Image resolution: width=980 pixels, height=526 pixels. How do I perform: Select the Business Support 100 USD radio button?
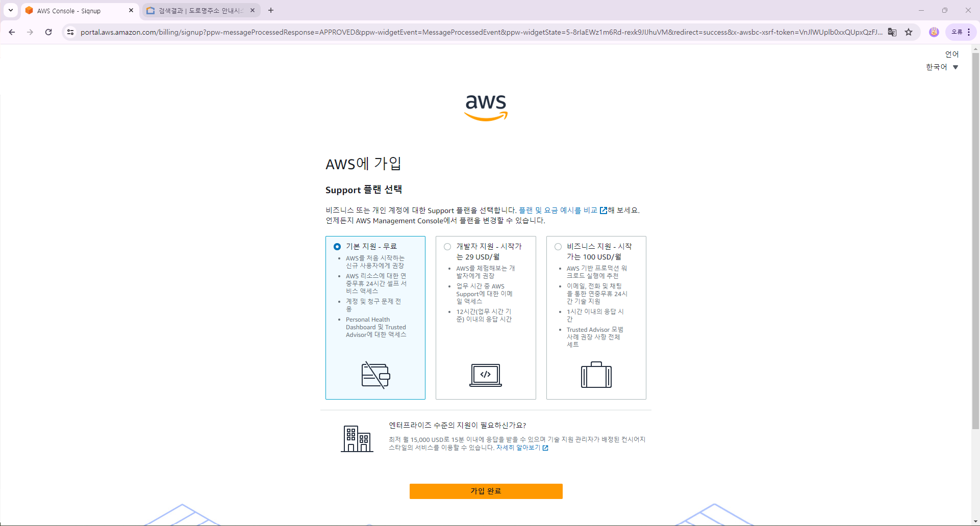click(x=558, y=247)
